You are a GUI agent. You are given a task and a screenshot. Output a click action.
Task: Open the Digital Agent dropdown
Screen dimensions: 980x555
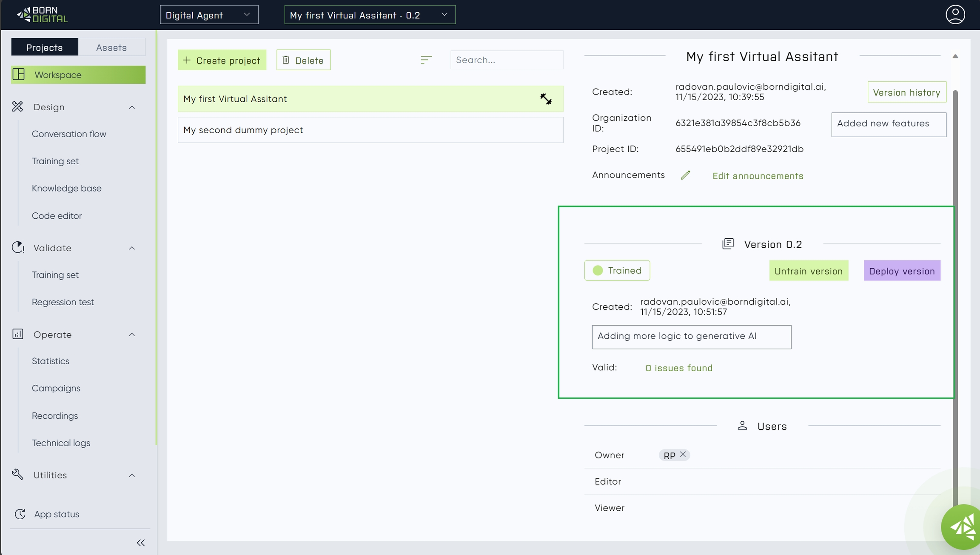pyautogui.click(x=209, y=15)
